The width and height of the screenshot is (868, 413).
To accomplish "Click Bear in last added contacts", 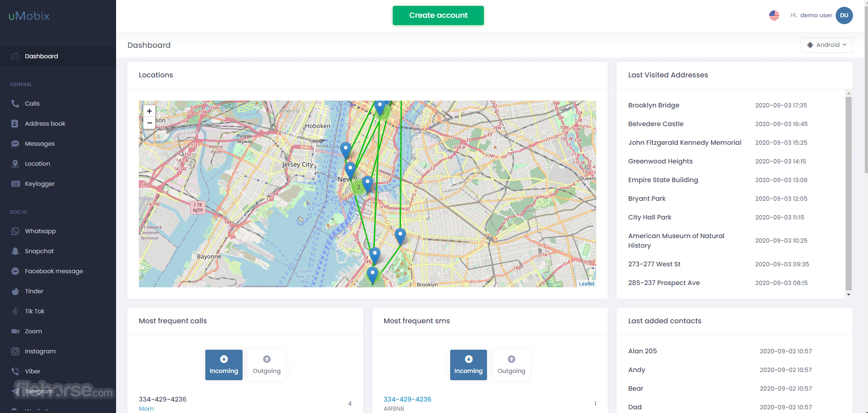I will [x=636, y=388].
